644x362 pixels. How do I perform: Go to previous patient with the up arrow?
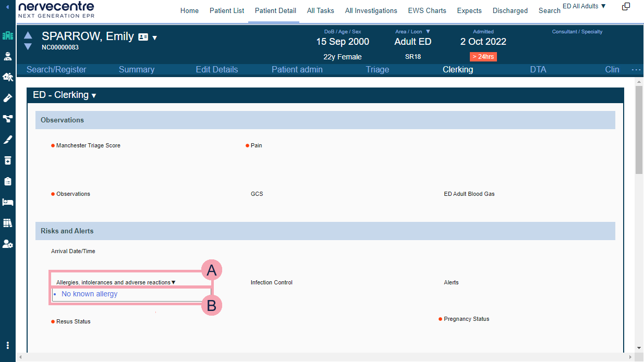(x=28, y=35)
